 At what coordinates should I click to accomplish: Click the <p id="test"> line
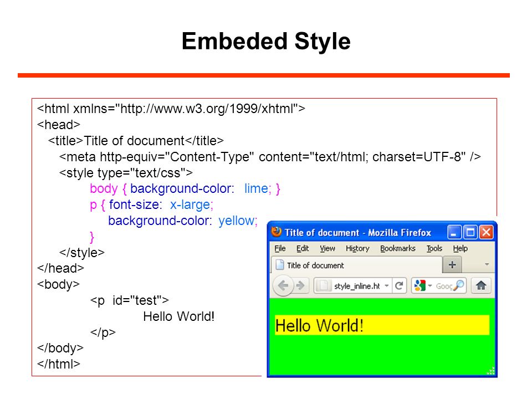tap(130, 300)
